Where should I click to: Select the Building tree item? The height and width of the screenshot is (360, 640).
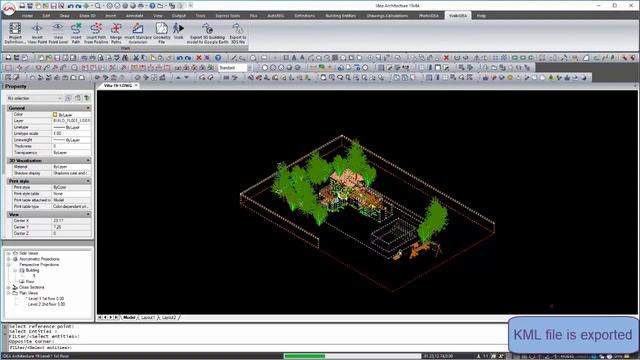(32, 270)
